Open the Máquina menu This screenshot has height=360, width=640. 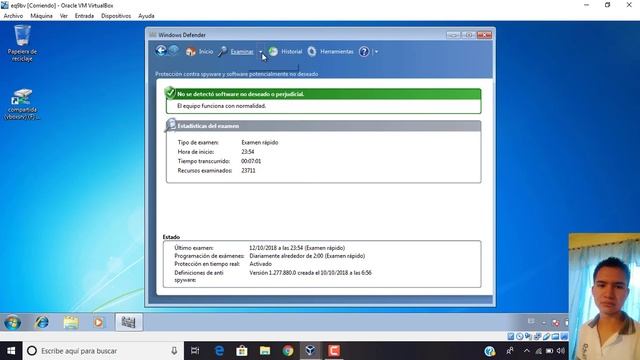coord(42,16)
